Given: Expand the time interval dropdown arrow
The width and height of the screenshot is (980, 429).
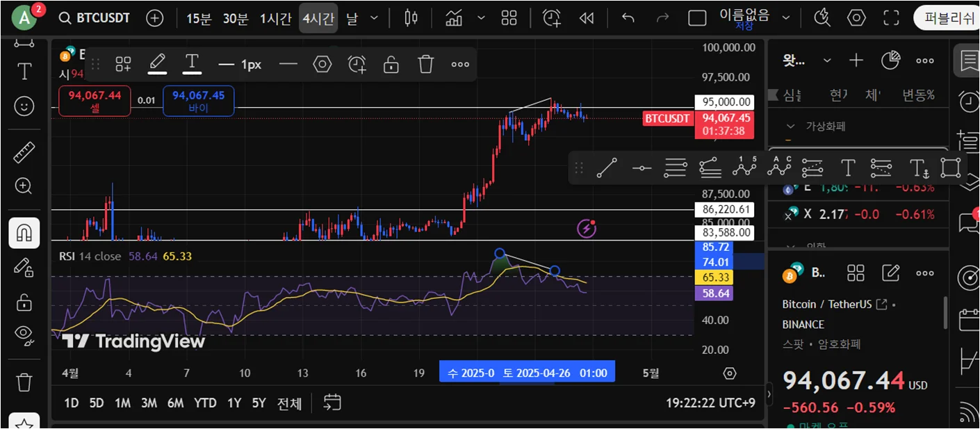Looking at the screenshot, I should [x=375, y=18].
